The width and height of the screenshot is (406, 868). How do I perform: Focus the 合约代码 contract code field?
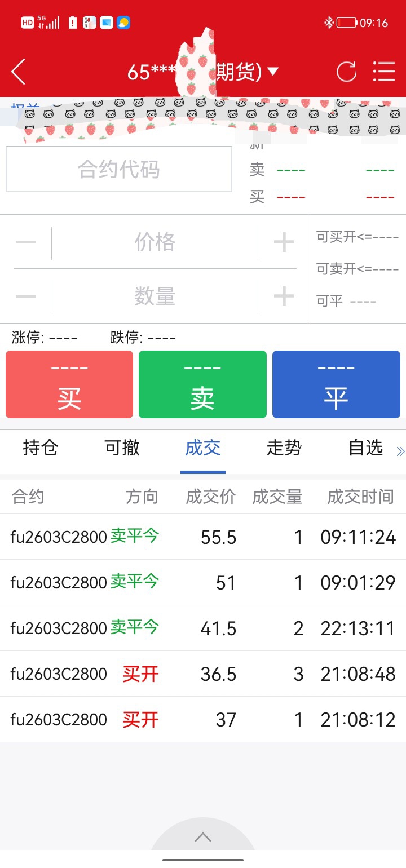[119, 169]
